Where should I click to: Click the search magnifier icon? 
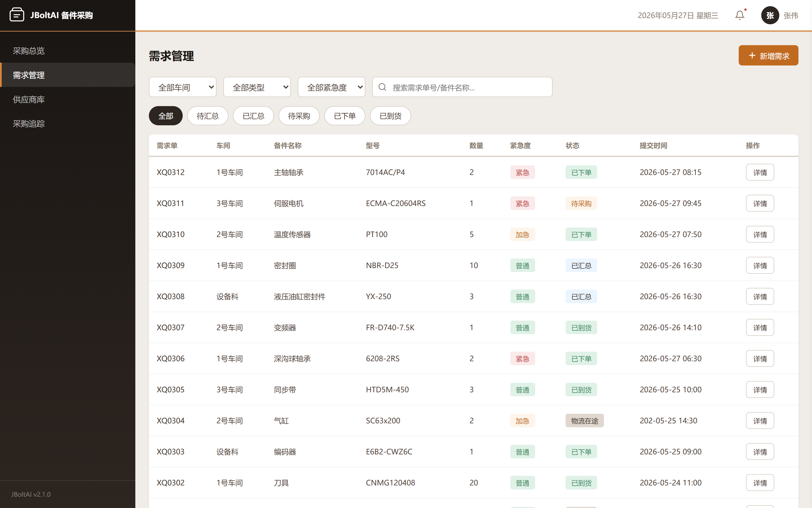click(382, 87)
